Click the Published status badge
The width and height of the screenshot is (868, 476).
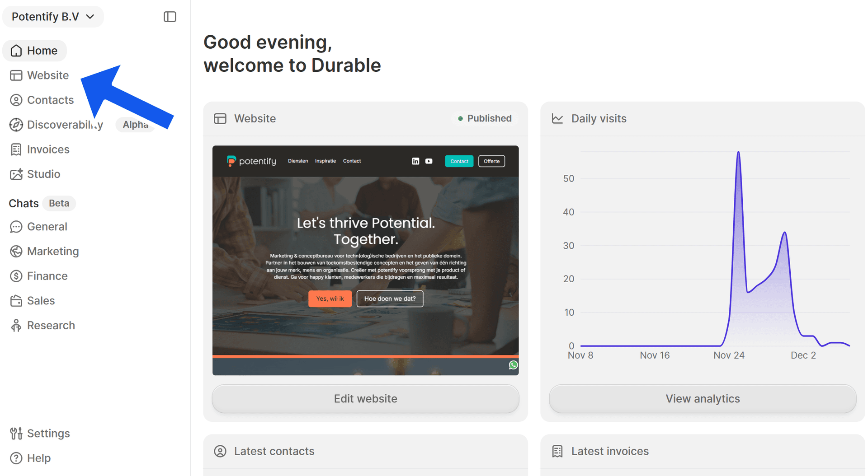coord(484,119)
